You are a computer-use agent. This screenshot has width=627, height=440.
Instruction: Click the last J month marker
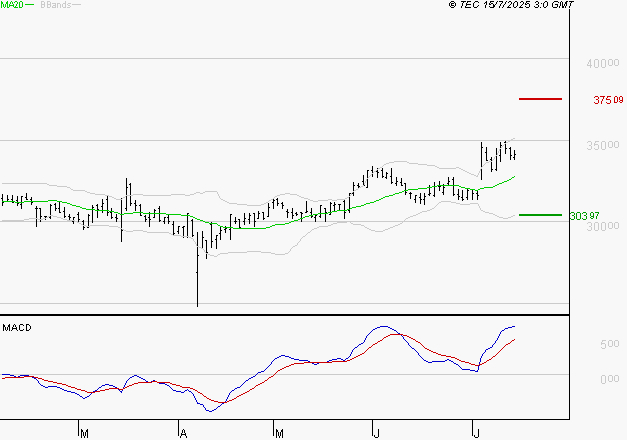[x=474, y=433]
